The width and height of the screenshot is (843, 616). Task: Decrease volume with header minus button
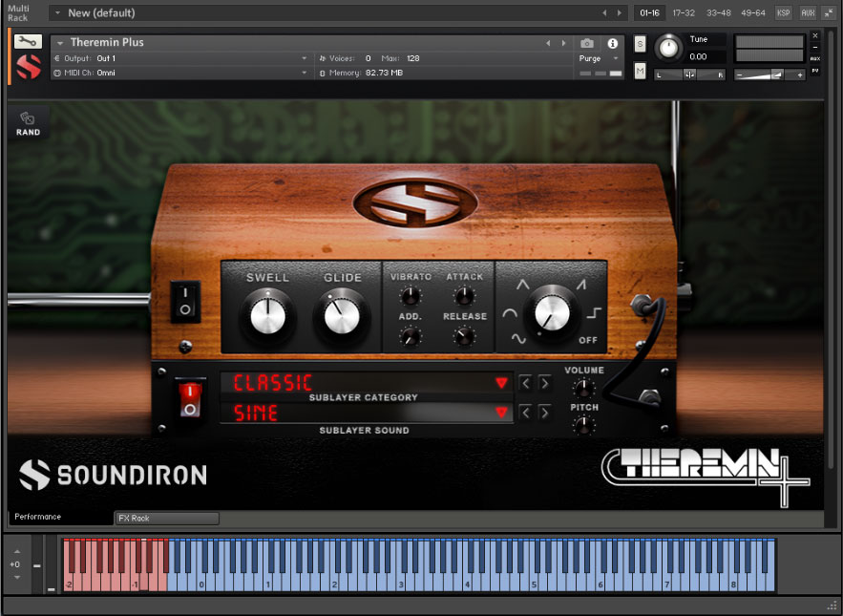pos(739,75)
